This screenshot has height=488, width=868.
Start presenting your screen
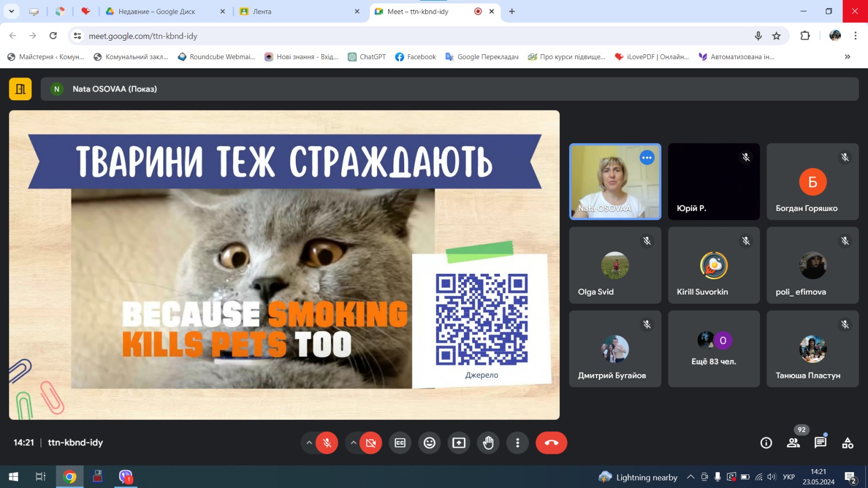(x=459, y=443)
